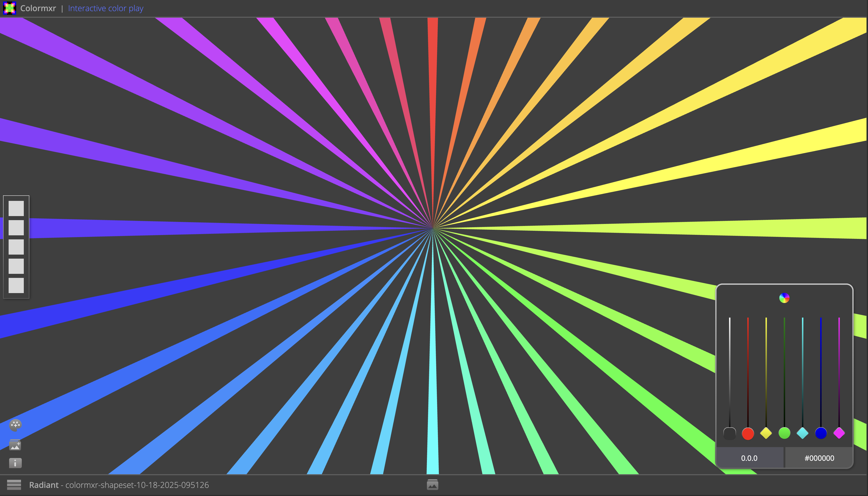Click the 0.0.0 RGB value field
The width and height of the screenshot is (868, 496).
pyautogui.click(x=749, y=458)
